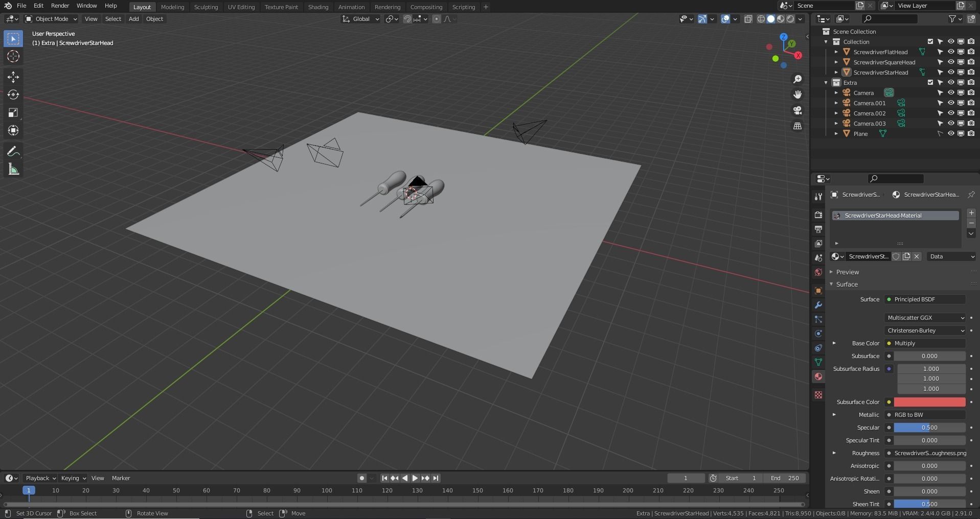Select ScrewdriverStarHead-Material slot
This screenshot has width=980, height=519.
point(895,216)
